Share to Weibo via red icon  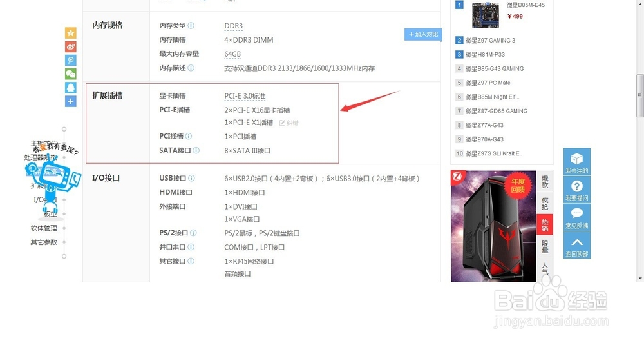click(x=71, y=46)
